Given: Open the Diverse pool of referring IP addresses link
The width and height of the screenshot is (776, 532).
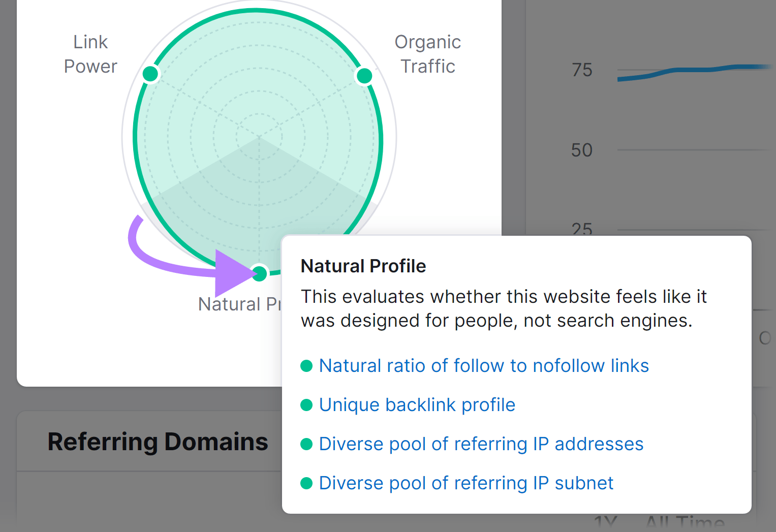Looking at the screenshot, I should click(x=481, y=444).
